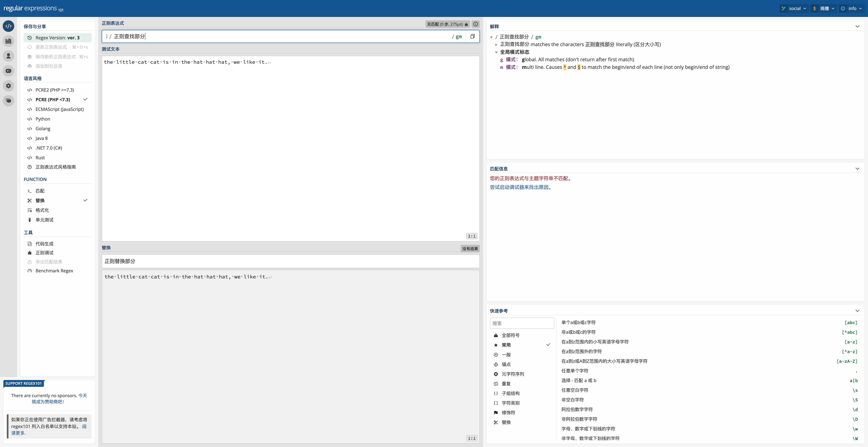The width and height of the screenshot is (868, 447).
Task: Collapse the 全局模式标志 tree node
Action: coord(496,52)
